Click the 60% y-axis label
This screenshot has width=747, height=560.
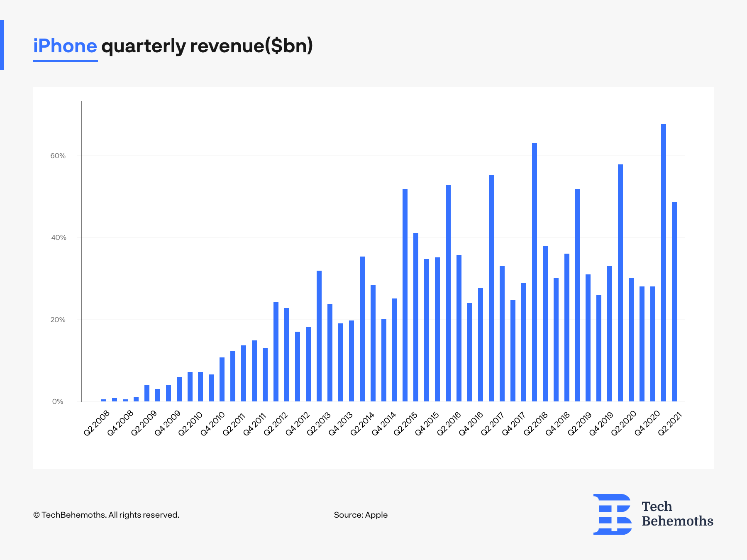tap(58, 156)
